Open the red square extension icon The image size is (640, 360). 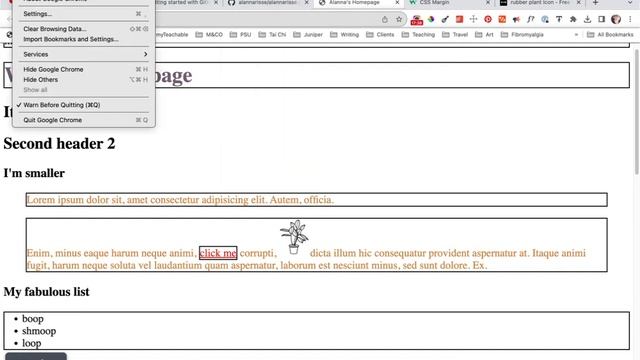(459, 19)
